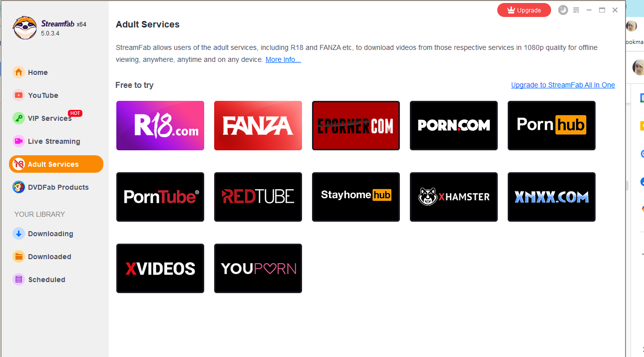
Task: Open the FANZA service tile
Action: point(258,125)
